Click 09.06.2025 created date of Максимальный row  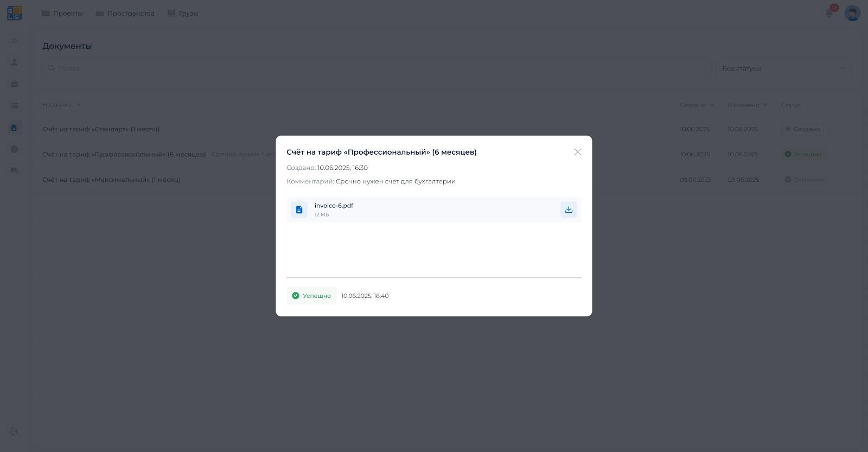tap(695, 180)
